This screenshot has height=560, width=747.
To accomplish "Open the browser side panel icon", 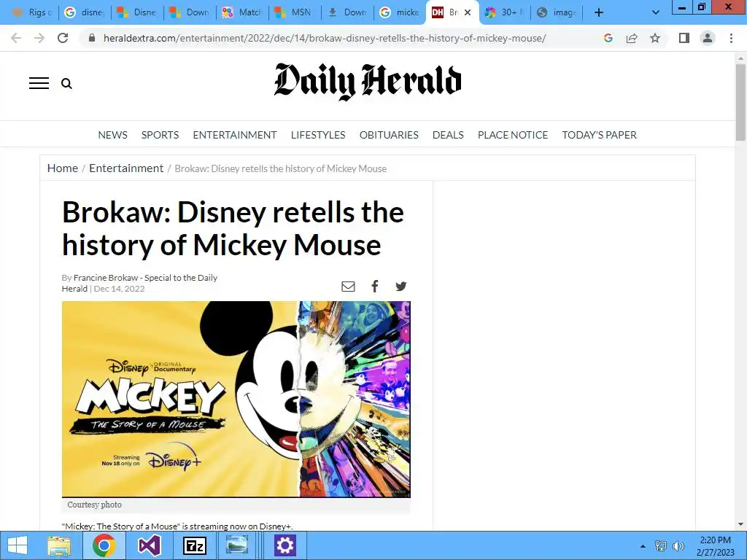I will point(684,38).
